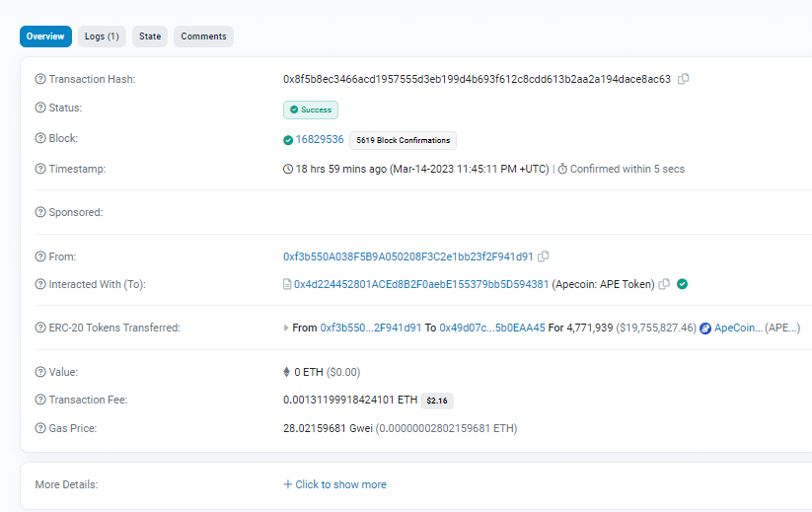Open Transaction Hash help tooltip icon

tap(40, 79)
